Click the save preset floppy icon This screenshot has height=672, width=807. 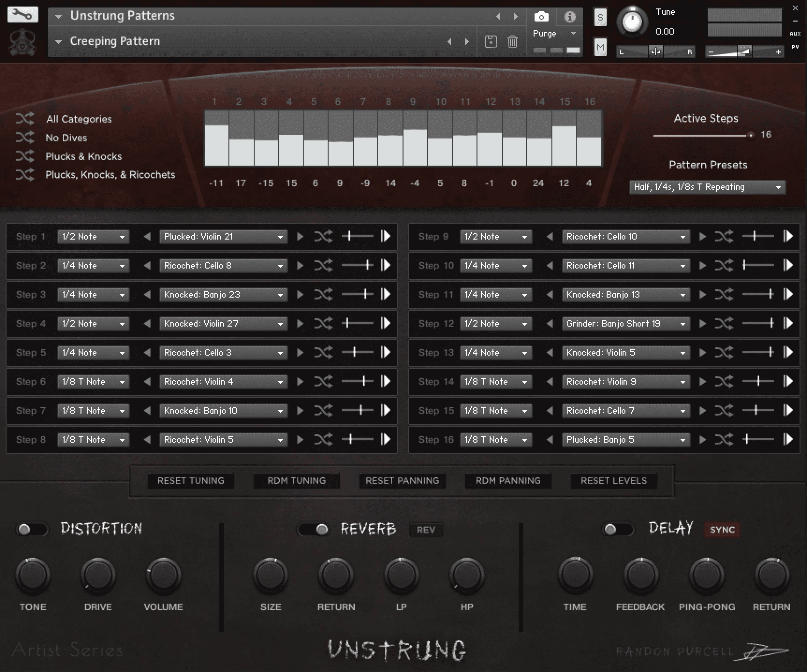point(491,42)
